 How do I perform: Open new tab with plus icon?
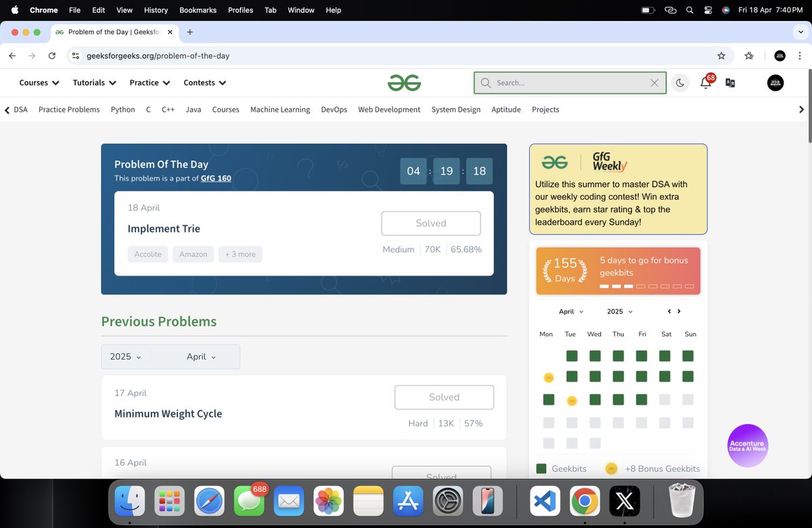pos(190,32)
